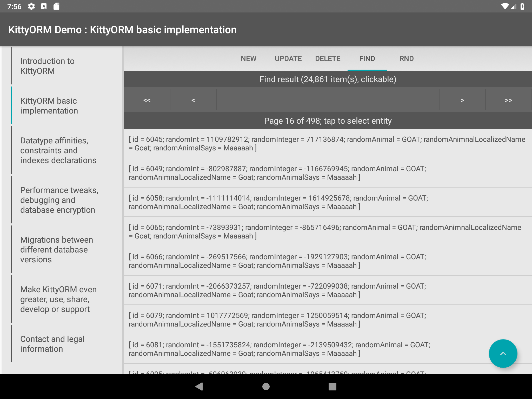Switch to the NEW tab
The image size is (532, 399).
click(x=249, y=59)
